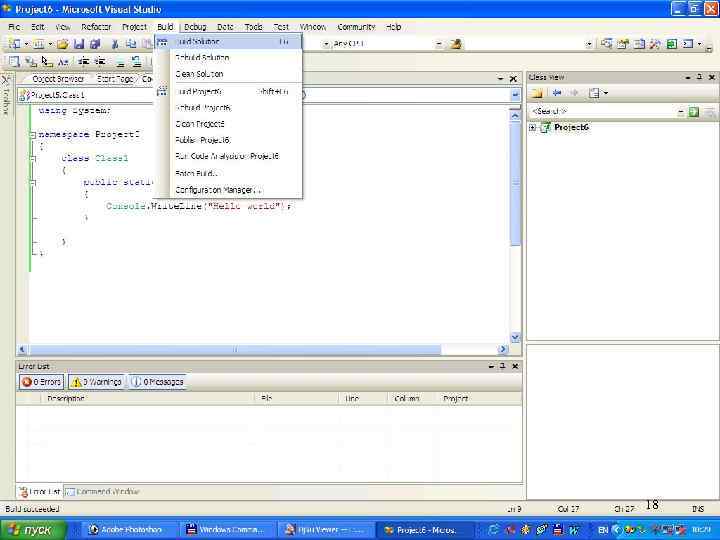
Task: Click the Display Object Member List icon
Action: coord(14,61)
